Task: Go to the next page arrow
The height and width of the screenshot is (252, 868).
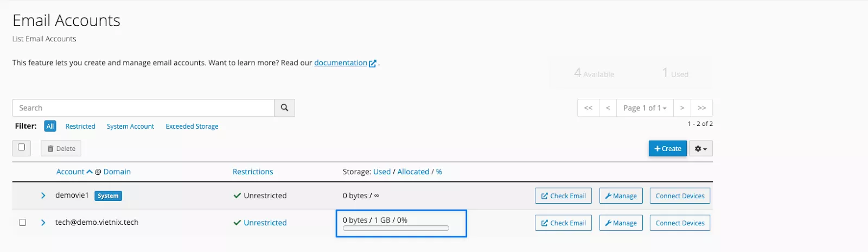Action: click(682, 108)
